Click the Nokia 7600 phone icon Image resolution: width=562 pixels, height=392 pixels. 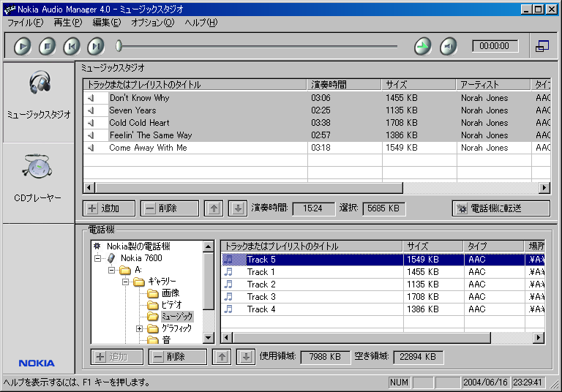tap(111, 258)
